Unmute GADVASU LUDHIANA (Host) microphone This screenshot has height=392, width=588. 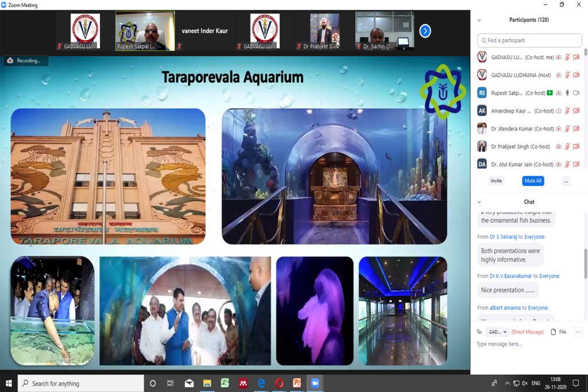567,75
